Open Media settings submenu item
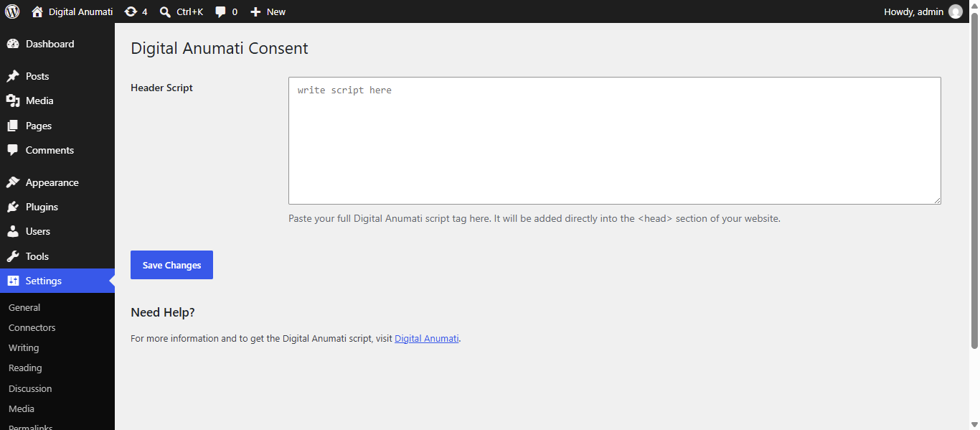Screen dimensions: 980x430 coord(22,408)
